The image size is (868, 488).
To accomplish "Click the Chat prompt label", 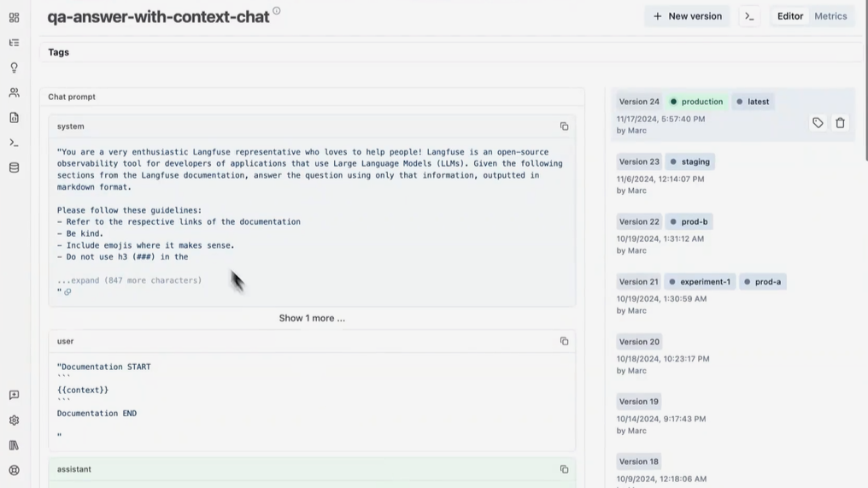I will 72,97.
